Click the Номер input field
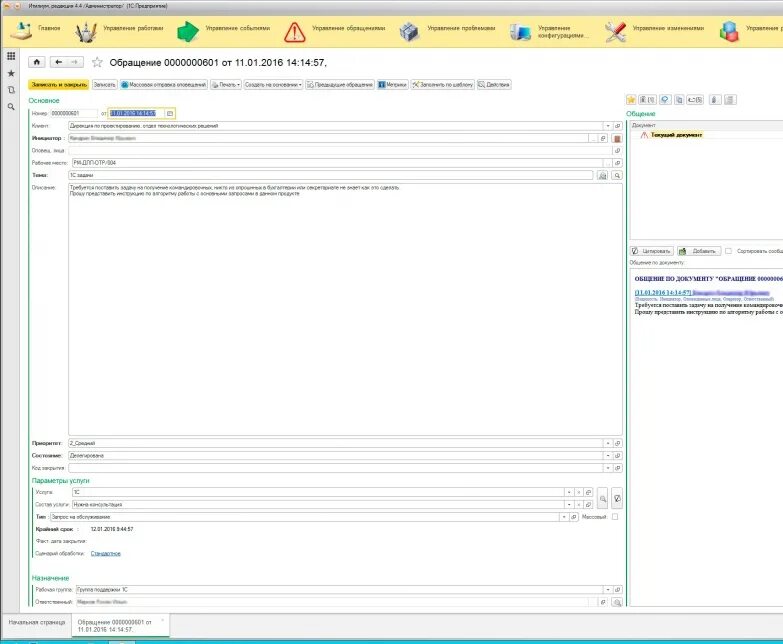Image resolution: width=783 pixels, height=644 pixels. 73,113
